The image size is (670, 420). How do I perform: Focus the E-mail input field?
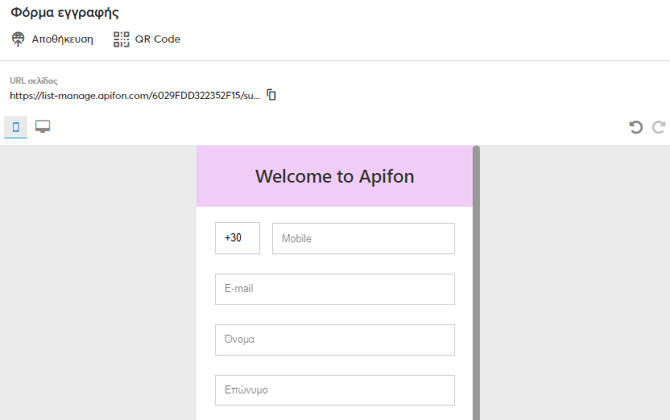pyautogui.click(x=334, y=289)
